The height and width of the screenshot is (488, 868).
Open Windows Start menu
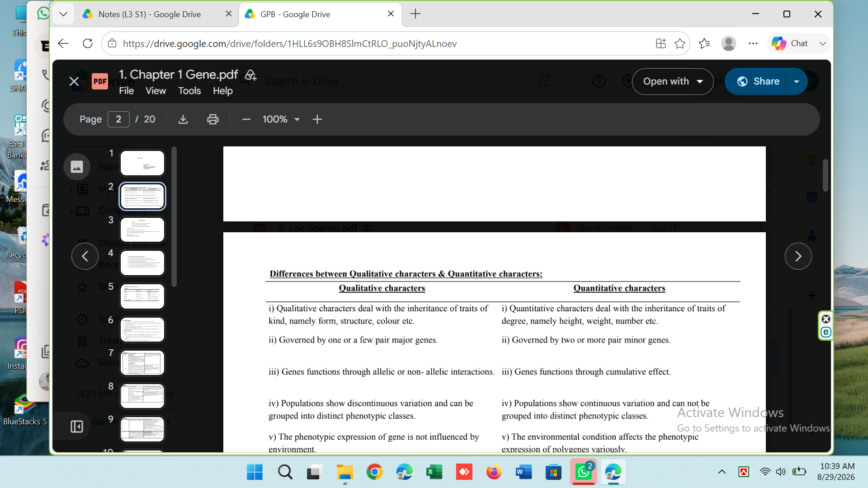(255, 472)
